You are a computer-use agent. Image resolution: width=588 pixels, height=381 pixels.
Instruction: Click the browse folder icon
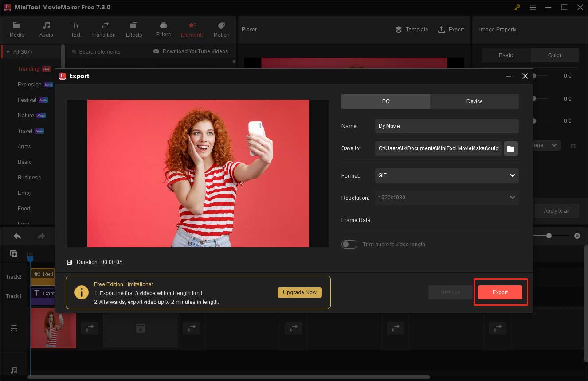pyautogui.click(x=511, y=148)
